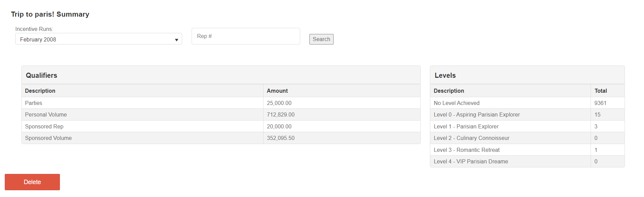Screen dimensions: 644x197
Task: Select Level 3 - Romantic Retreat row
Action: [467, 150]
